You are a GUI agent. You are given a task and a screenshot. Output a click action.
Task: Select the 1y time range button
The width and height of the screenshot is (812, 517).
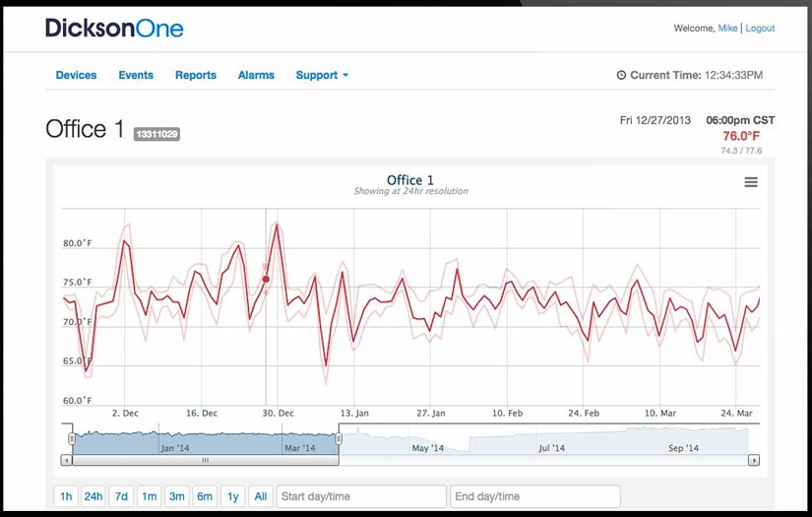pos(232,496)
